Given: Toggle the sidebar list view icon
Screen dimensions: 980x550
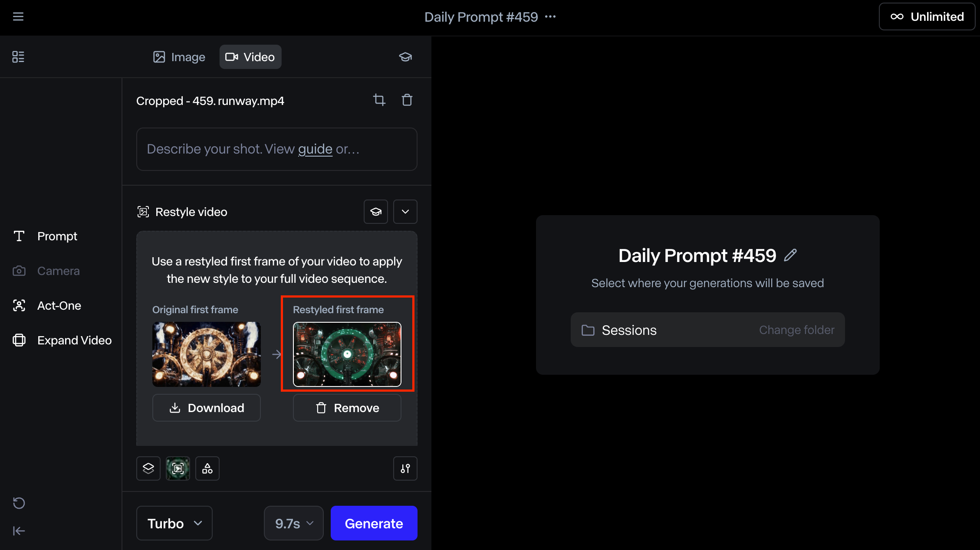Looking at the screenshot, I should pos(18,57).
